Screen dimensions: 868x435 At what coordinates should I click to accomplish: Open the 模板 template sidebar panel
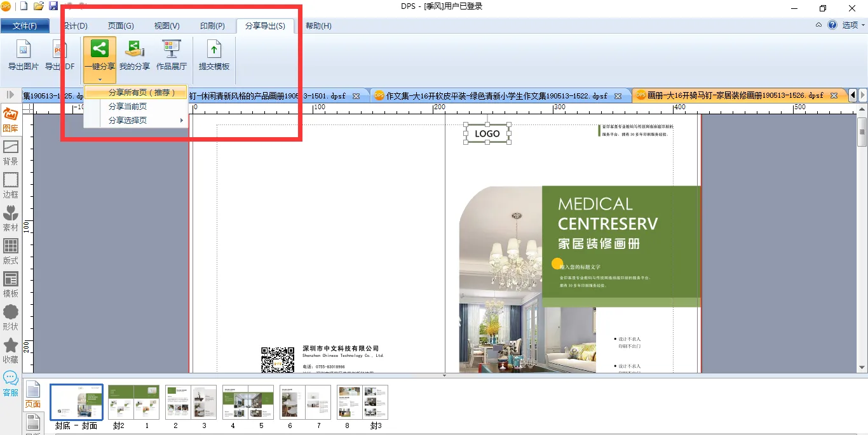[x=11, y=285]
